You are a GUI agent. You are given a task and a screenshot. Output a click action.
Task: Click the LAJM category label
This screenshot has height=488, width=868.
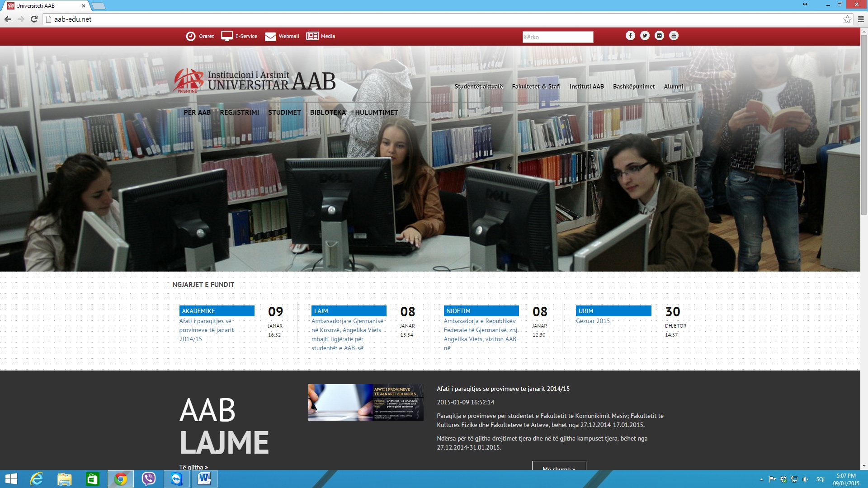[349, 311]
